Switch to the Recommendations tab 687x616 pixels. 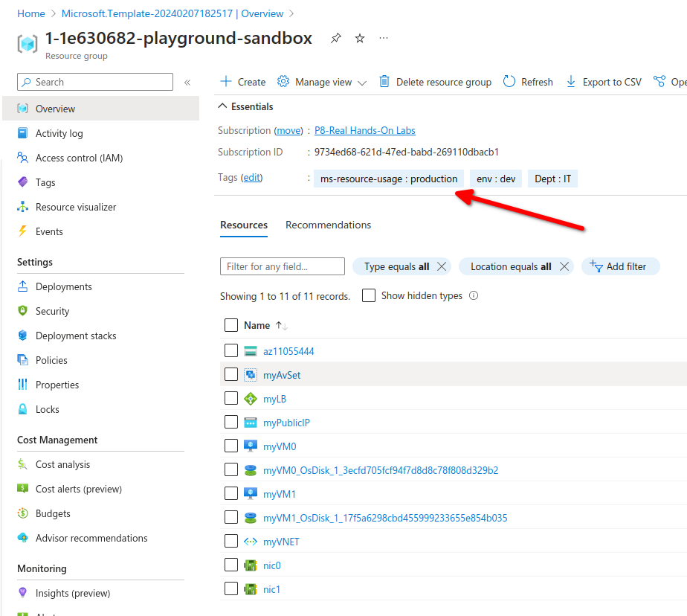point(328,225)
